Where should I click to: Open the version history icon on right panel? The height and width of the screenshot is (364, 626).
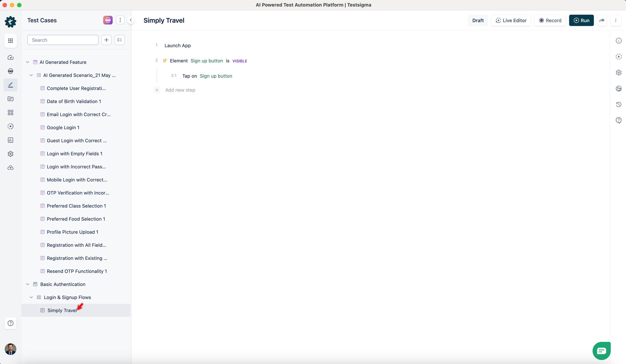coord(619,105)
